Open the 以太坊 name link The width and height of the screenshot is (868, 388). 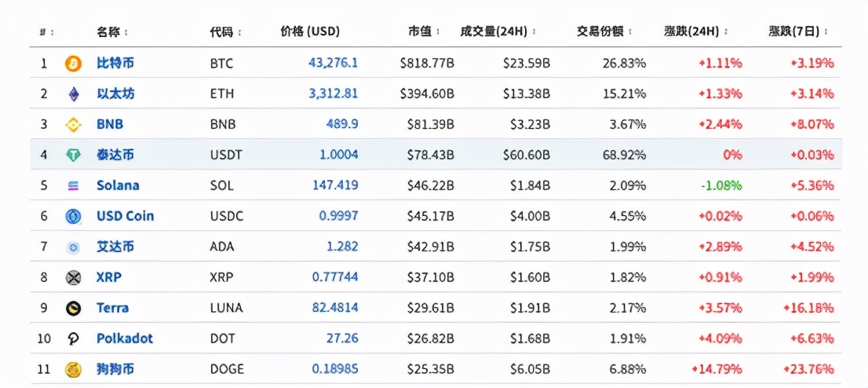click(115, 93)
